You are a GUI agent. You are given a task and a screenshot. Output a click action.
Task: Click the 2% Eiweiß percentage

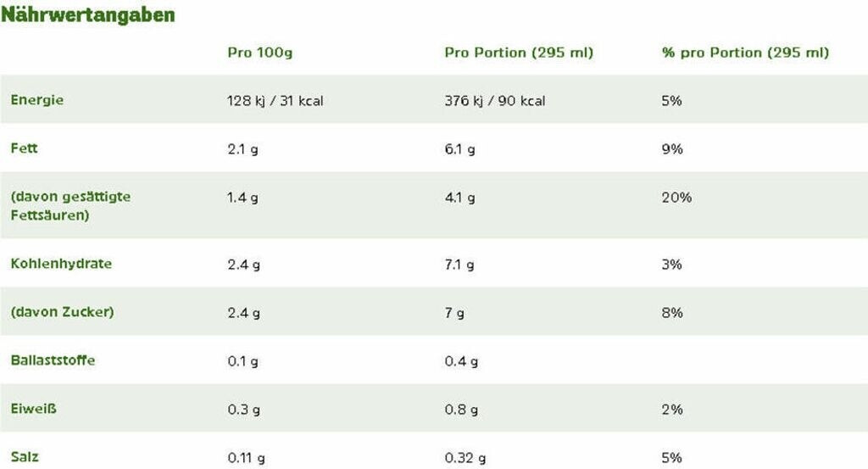672,410
